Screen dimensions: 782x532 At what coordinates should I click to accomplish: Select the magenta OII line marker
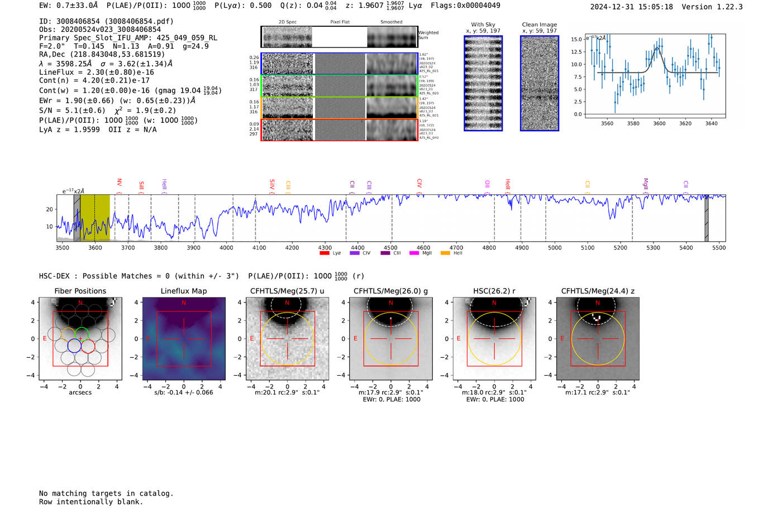click(488, 187)
